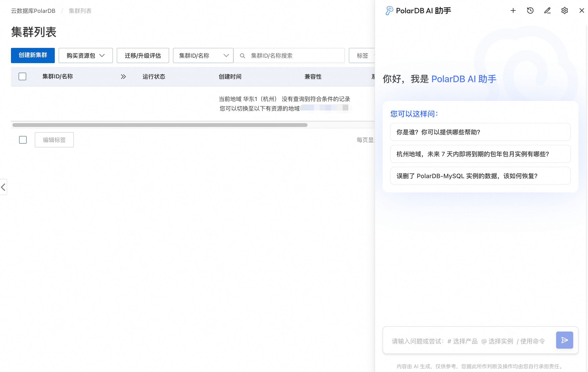Viewport: 588px width, 372px height.
Task: Send message with paper plane button
Action: (x=564, y=340)
